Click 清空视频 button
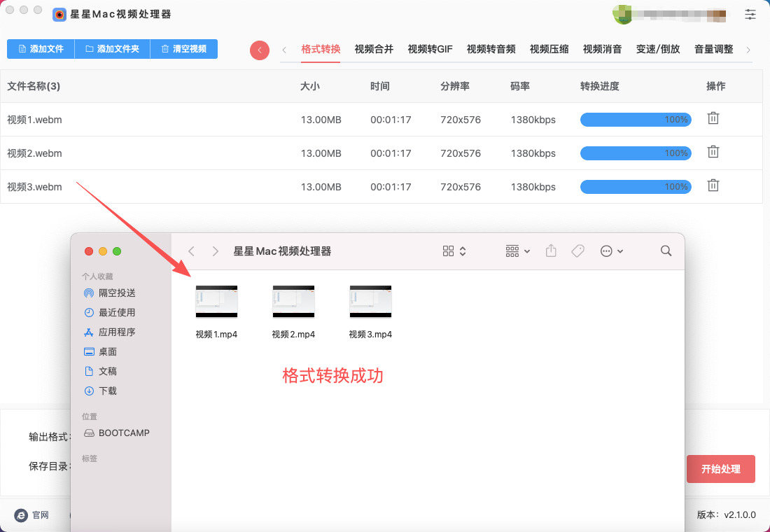This screenshot has width=770, height=532. [183, 49]
